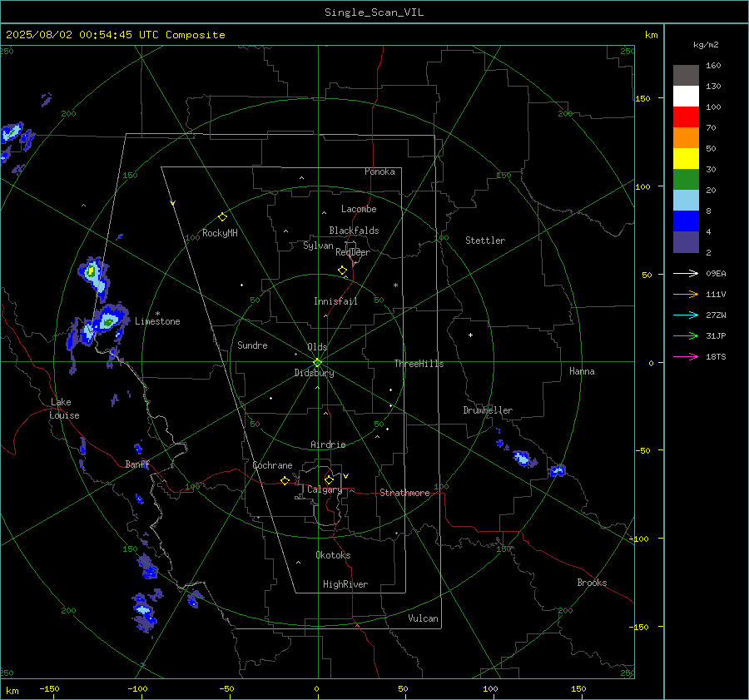
Task: Click the Lacombe label
Action: pos(359,209)
